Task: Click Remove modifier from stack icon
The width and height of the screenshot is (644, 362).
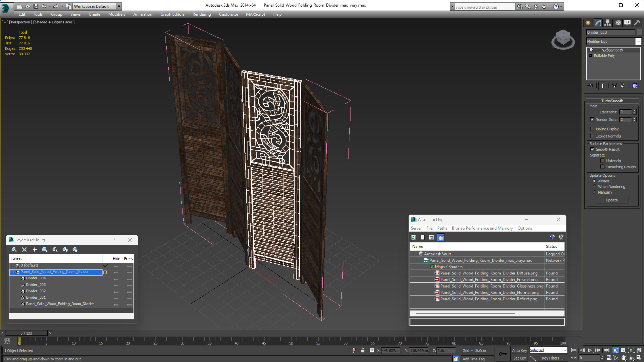Action: click(x=623, y=86)
